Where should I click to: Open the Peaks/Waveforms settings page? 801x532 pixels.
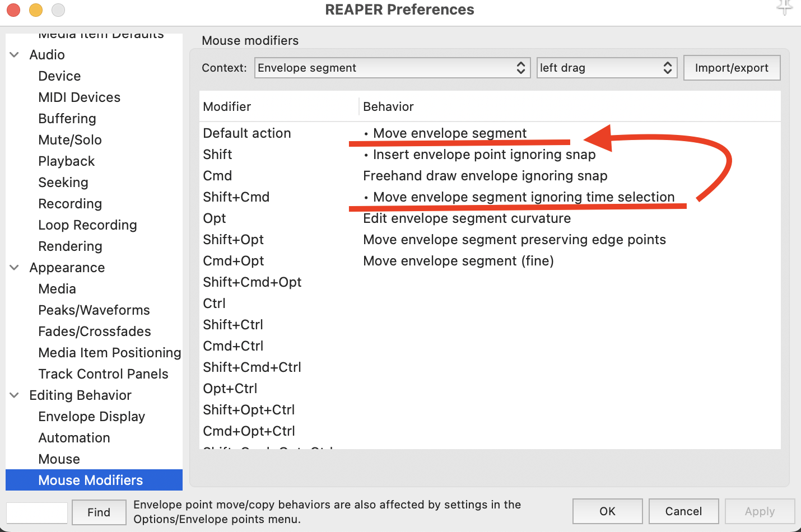pos(94,310)
